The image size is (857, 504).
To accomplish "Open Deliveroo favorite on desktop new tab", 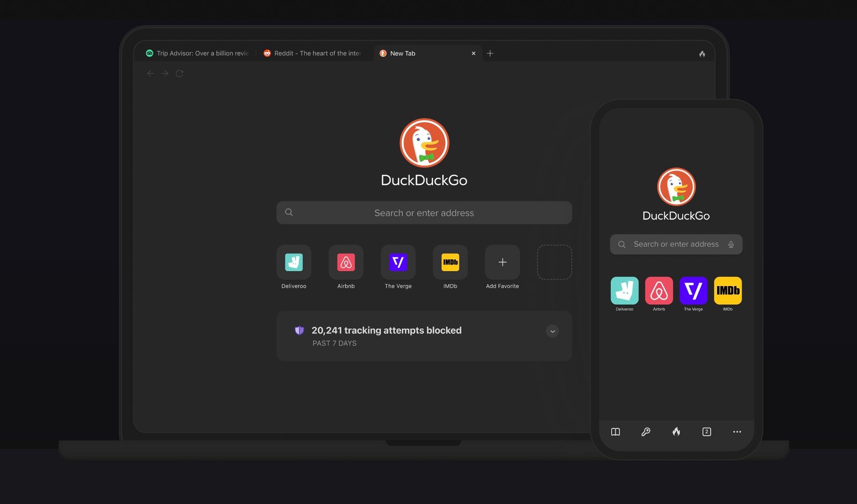I will (x=294, y=262).
